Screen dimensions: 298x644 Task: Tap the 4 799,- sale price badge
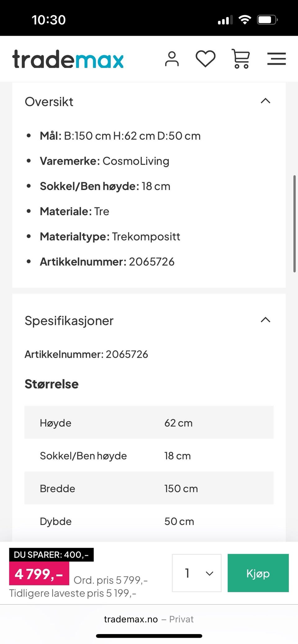(x=39, y=574)
